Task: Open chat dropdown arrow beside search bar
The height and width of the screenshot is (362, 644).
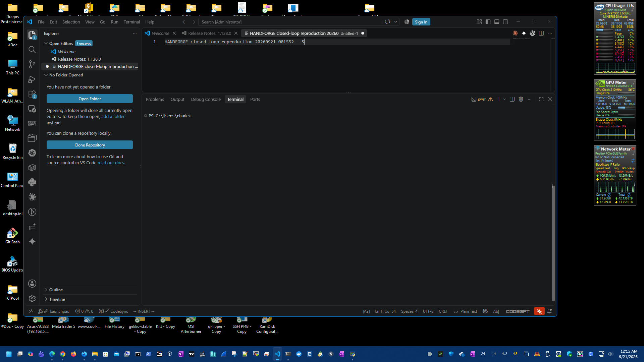Action: coord(395,22)
